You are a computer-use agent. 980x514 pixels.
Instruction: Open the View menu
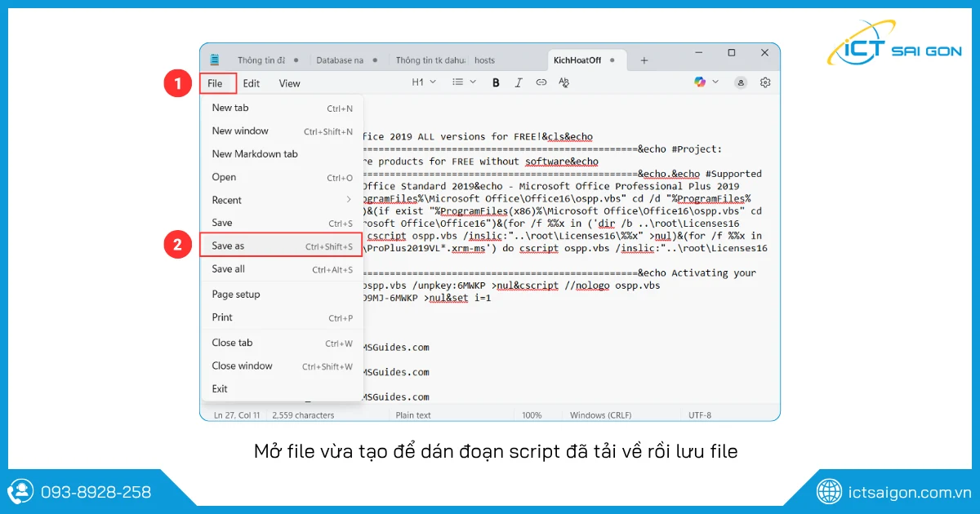289,83
